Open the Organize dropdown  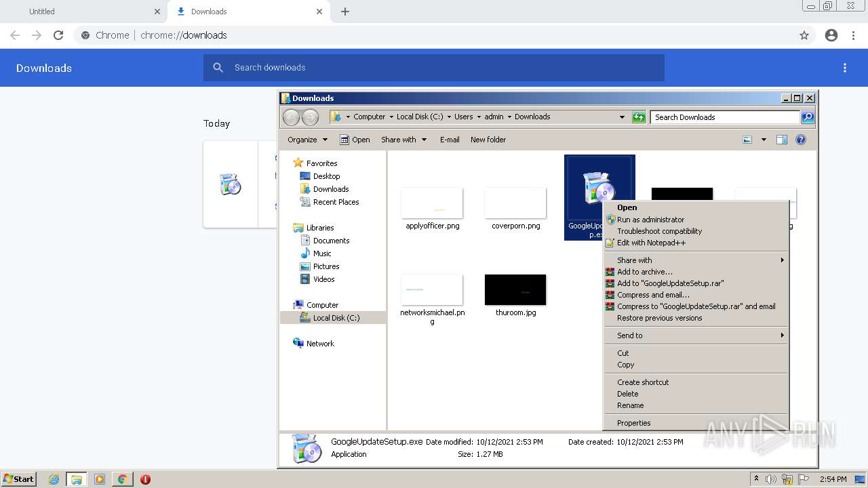click(307, 140)
